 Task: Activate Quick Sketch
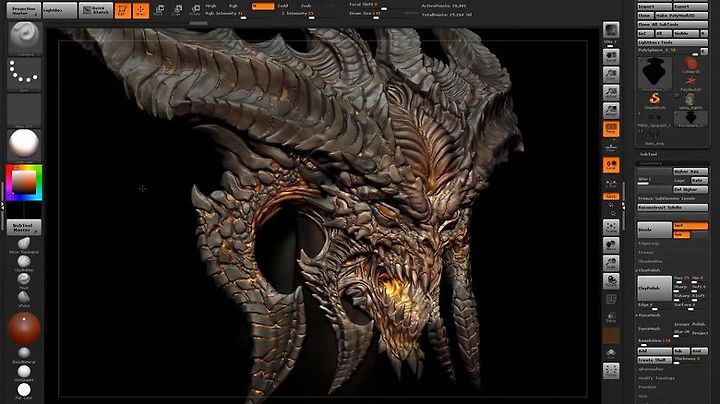pos(96,11)
